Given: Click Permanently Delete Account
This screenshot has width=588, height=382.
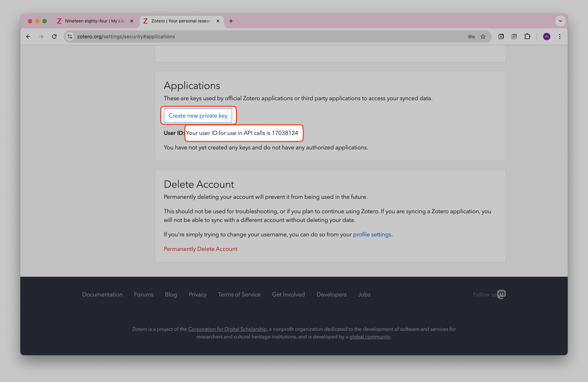Looking at the screenshot, I should pos(201,249).
